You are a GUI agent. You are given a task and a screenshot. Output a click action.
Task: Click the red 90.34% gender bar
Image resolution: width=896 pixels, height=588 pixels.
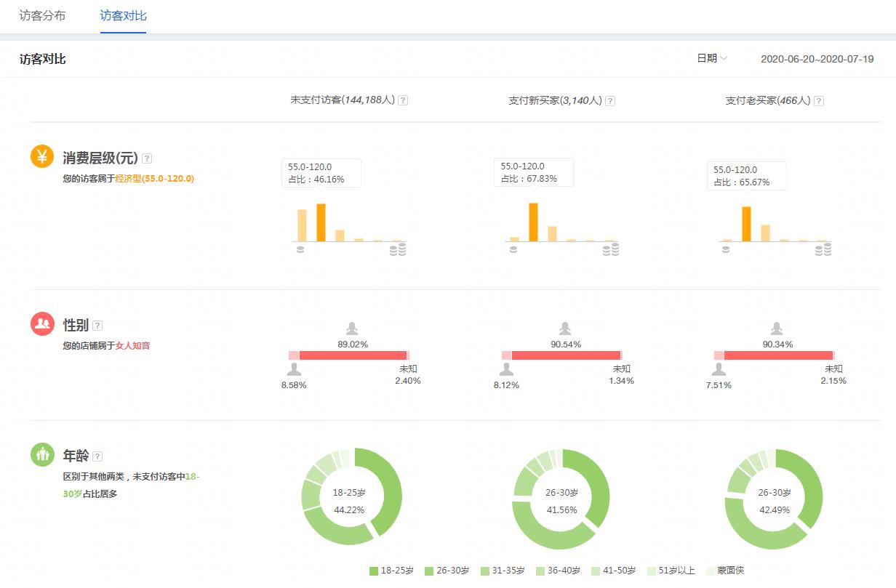pos(778,355)
